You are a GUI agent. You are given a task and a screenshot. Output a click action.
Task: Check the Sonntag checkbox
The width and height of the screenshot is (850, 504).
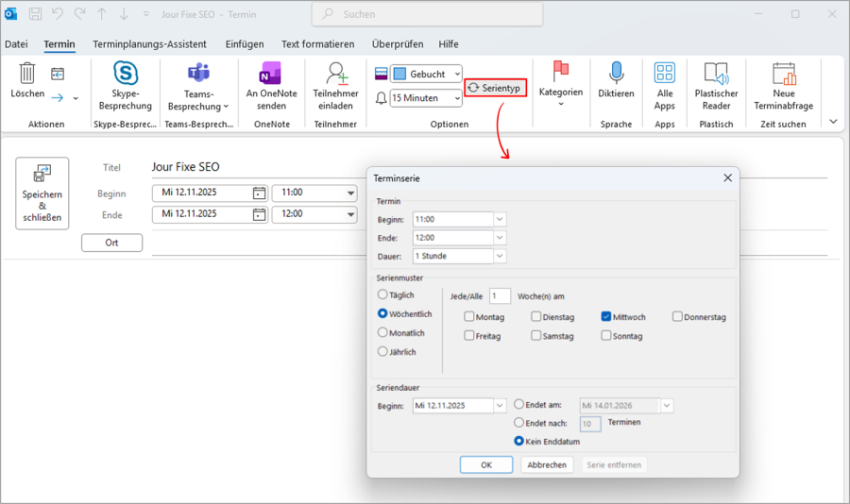(606, 335)
